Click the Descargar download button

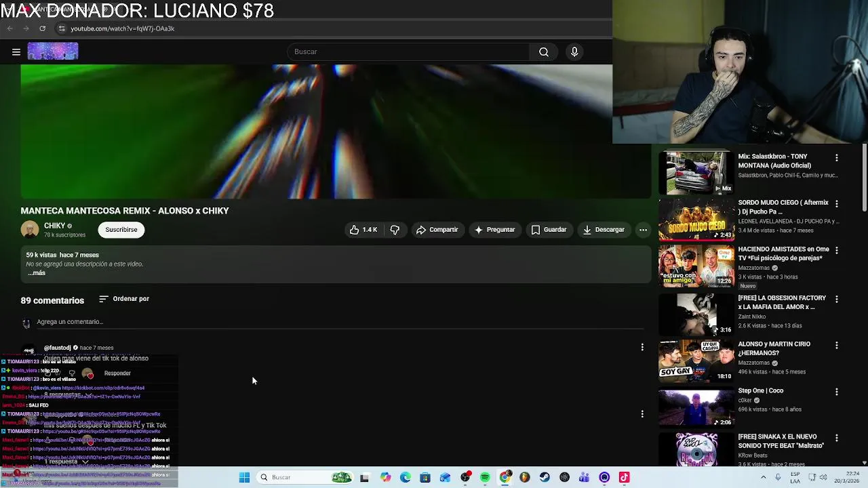pos(603,230)
